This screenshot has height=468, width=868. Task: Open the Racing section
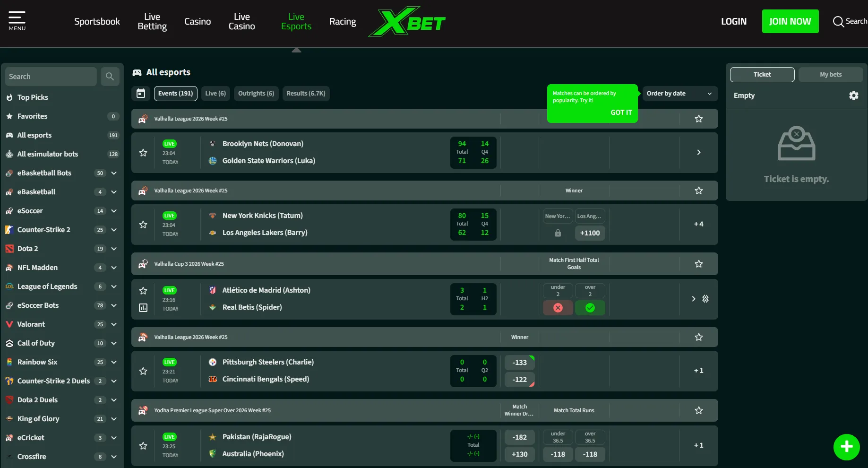point(343,22)
